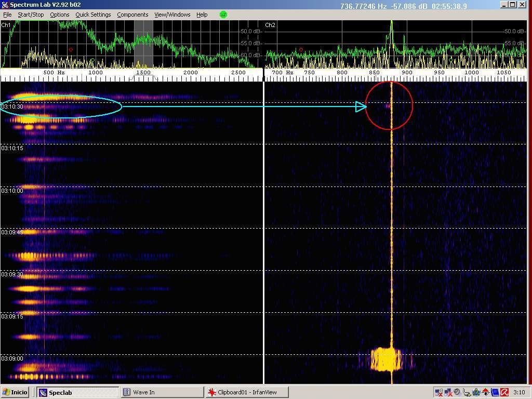Switch to Clipboard01 - IrfanView taskbar window

(x=246, y=392)
